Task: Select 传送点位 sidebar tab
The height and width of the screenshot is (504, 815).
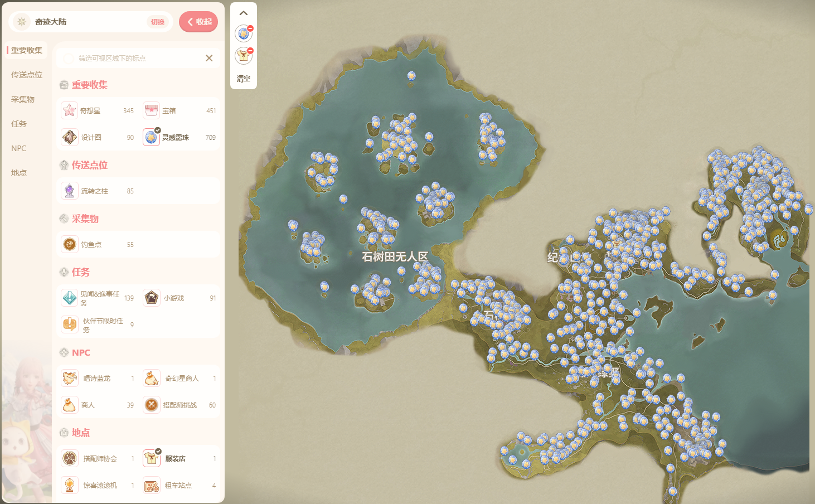Action: (x=27, y=75)
